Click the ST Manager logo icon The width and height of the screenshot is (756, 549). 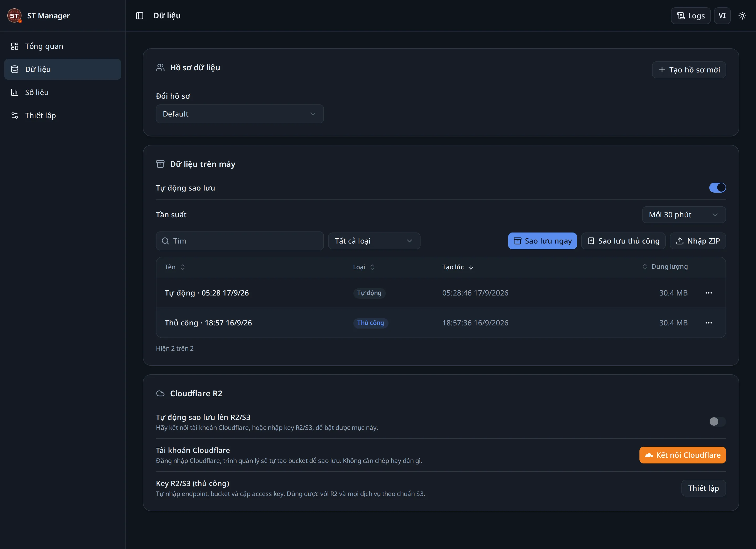click(14, 16)
